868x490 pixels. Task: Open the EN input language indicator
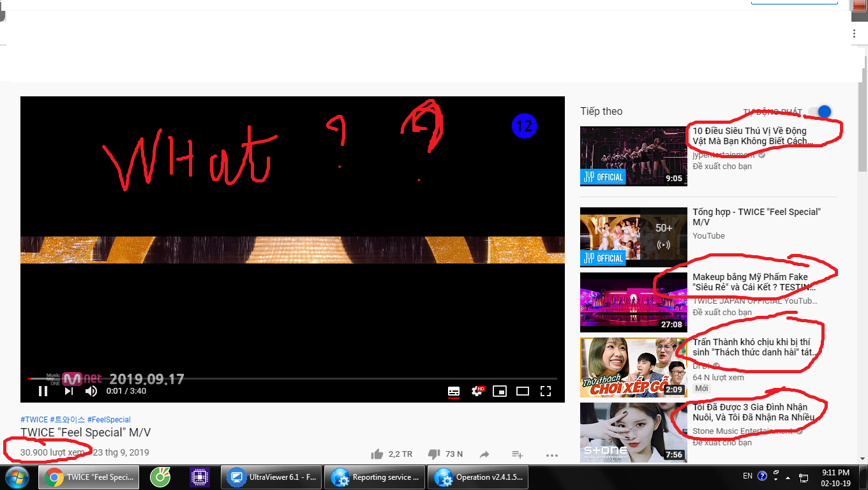click(748, 476)
